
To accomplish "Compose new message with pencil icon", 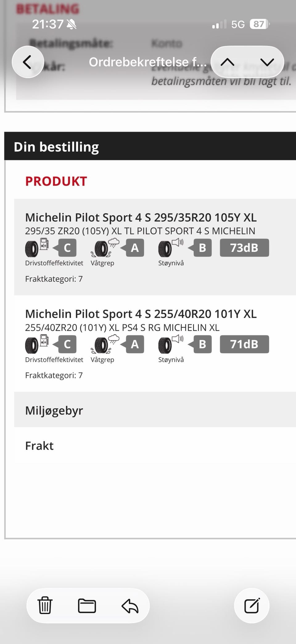I will [252, 605].
